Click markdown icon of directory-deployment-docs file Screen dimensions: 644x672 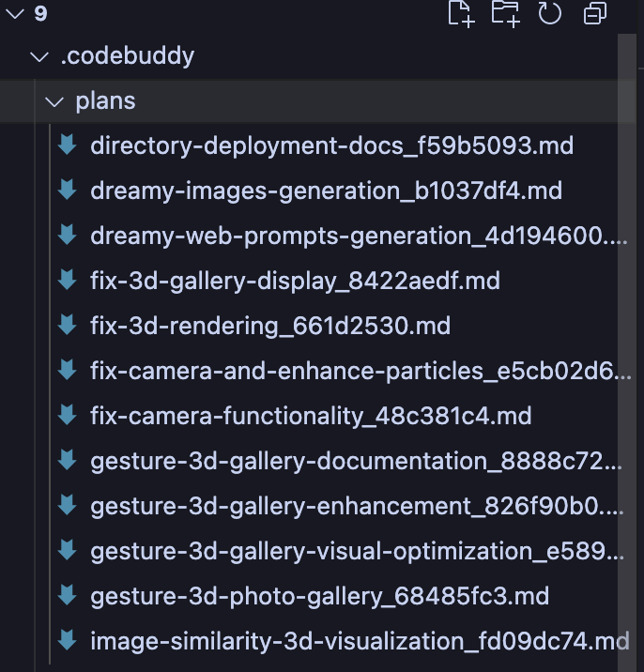pos(67,145)
